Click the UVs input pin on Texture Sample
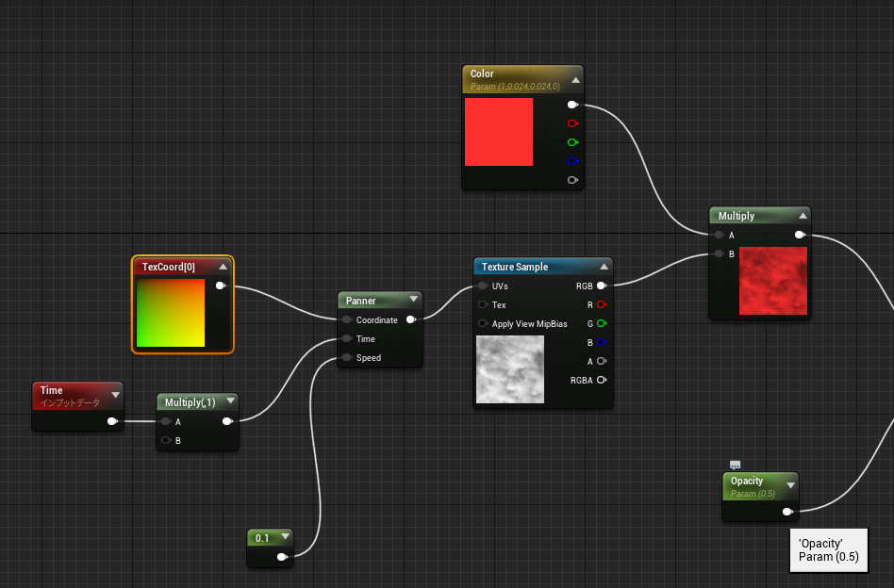 [483, 286]
